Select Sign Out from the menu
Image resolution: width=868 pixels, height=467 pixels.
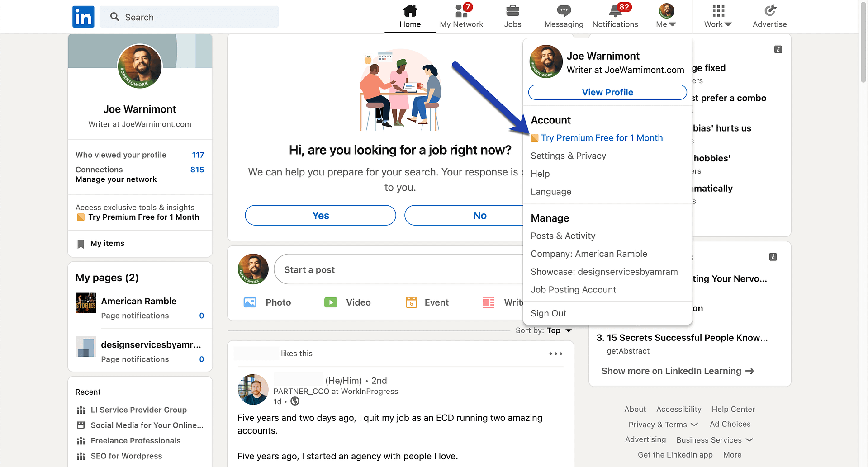[548, 313]
